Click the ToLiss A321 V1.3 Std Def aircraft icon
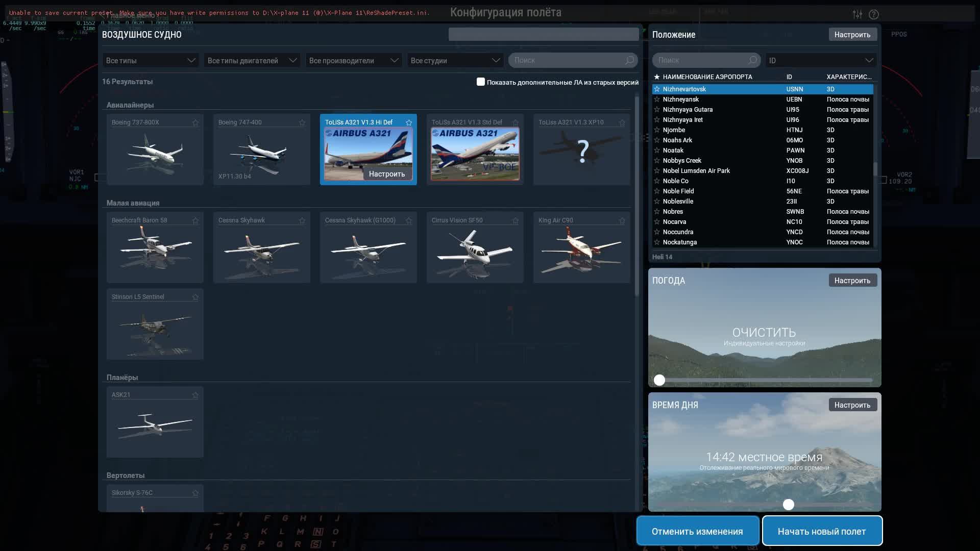980x551 pixels. coord(475,149)
